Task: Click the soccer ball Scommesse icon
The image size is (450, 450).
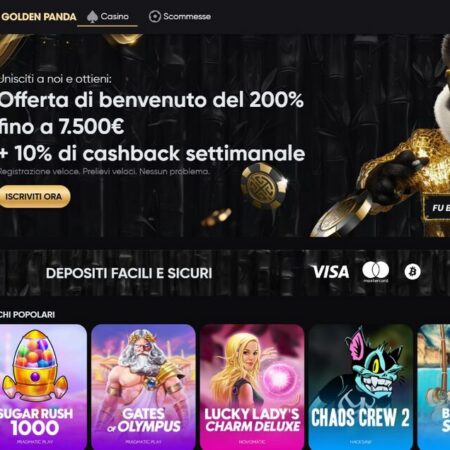Action: [155, 16]
